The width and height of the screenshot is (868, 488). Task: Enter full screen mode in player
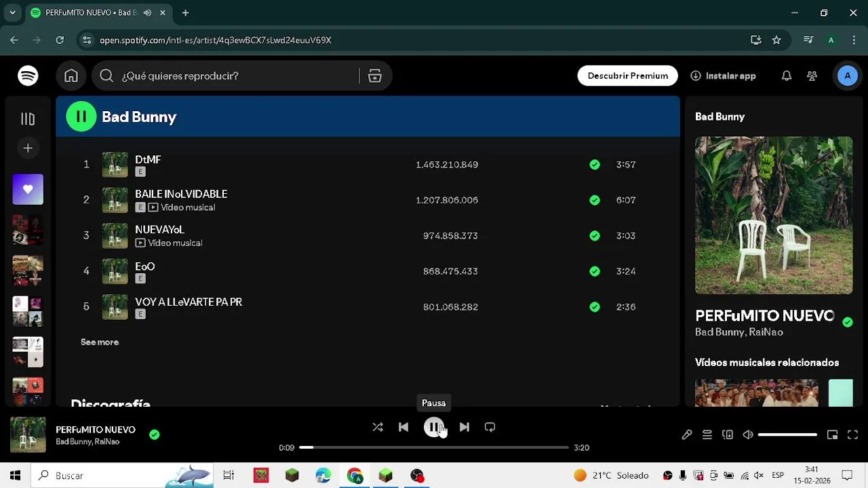(853, 435)
